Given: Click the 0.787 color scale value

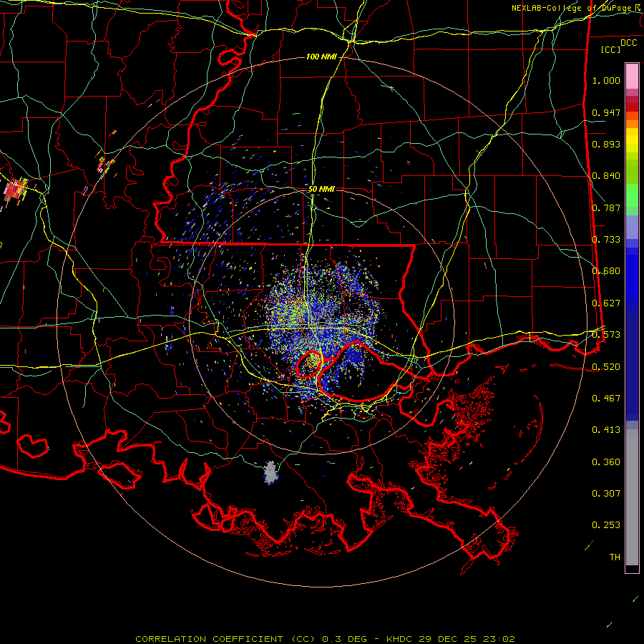Looking at the screenshot, I should (x=606, y=208).
